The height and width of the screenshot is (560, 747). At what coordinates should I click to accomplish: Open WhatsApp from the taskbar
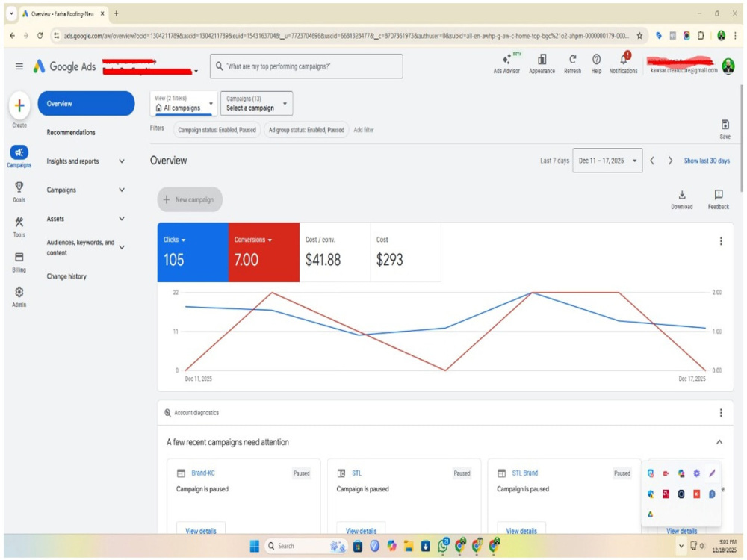tap(443, 545)
